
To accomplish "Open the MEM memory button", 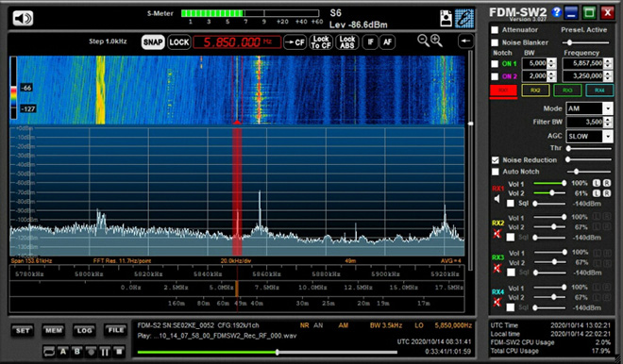I will pos(53,330).
